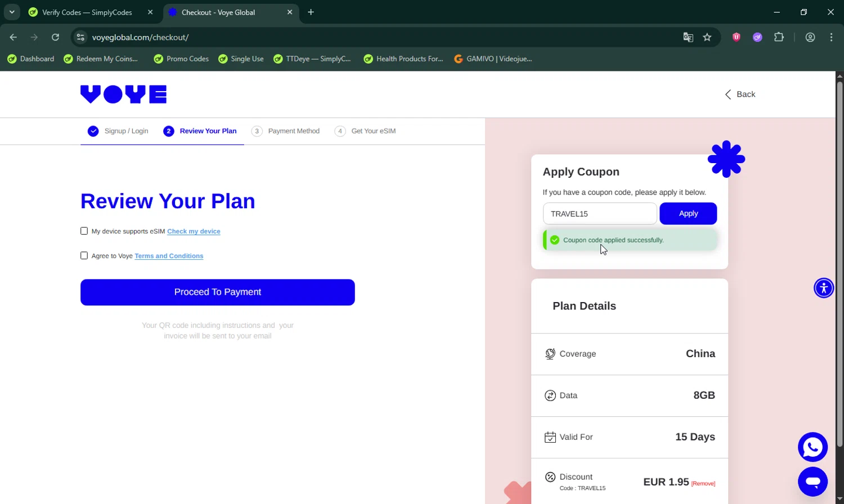
Task: Open the live chat bubble button
Action: [812, 482]
